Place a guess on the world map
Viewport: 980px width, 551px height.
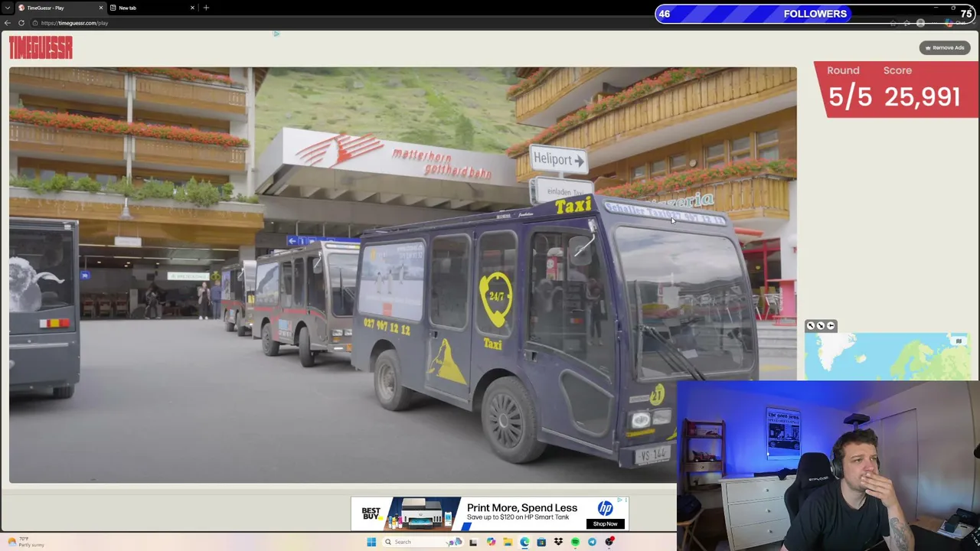pyautogui.click(x=888, y=357)
